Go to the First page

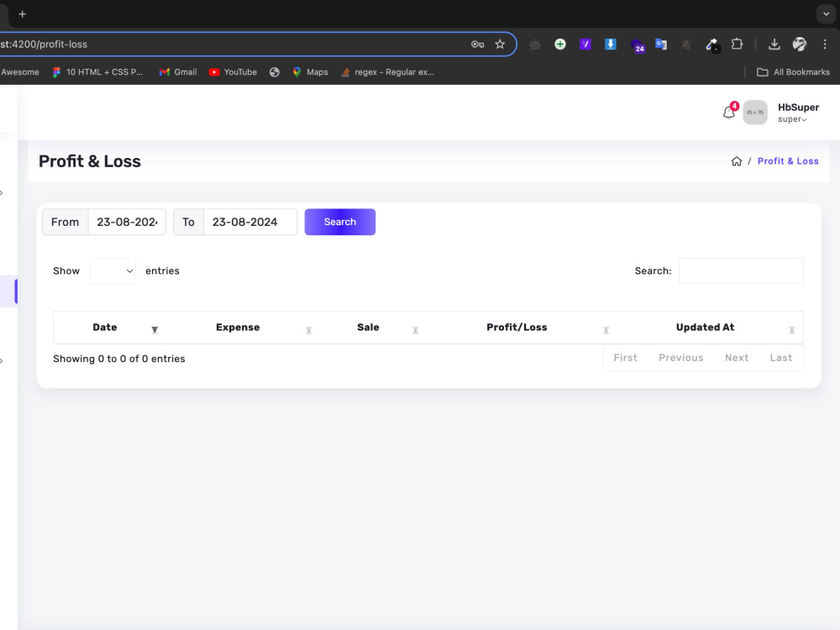(625, 358)
